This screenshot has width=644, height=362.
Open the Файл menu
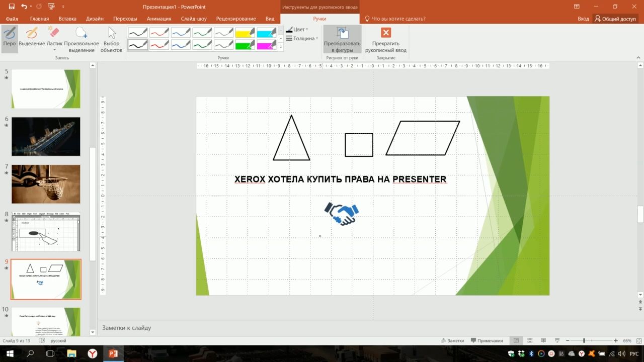[12, 19]
